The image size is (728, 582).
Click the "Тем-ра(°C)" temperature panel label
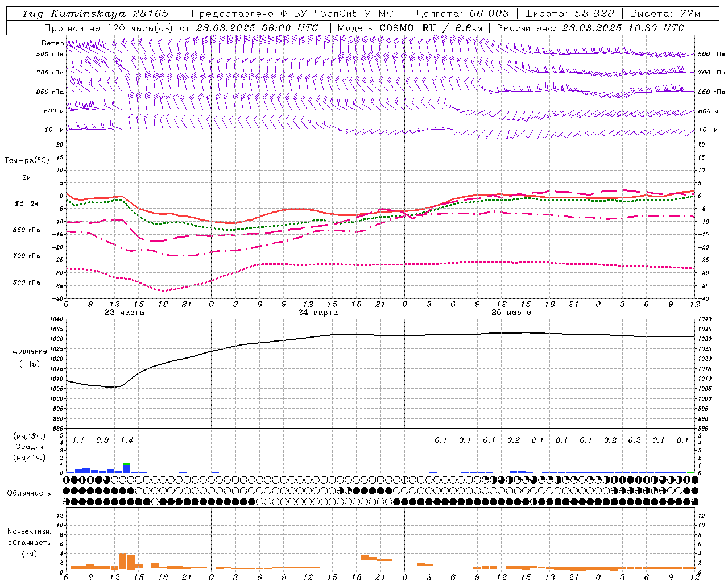click(27, 161)
